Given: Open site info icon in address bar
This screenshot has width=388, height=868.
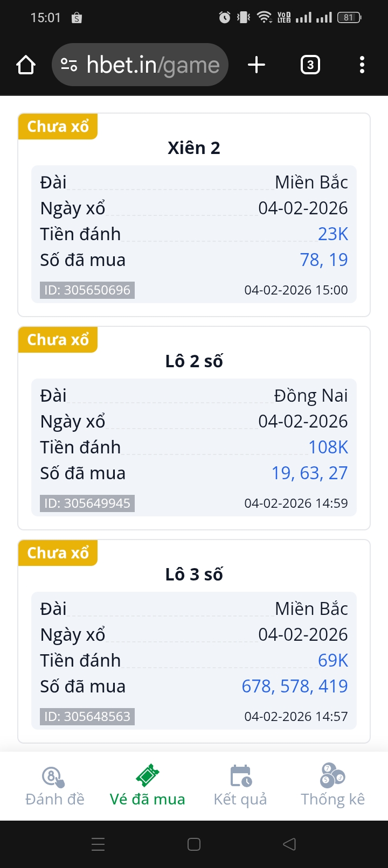Looking at the screenshot, I should pos(69,65).
